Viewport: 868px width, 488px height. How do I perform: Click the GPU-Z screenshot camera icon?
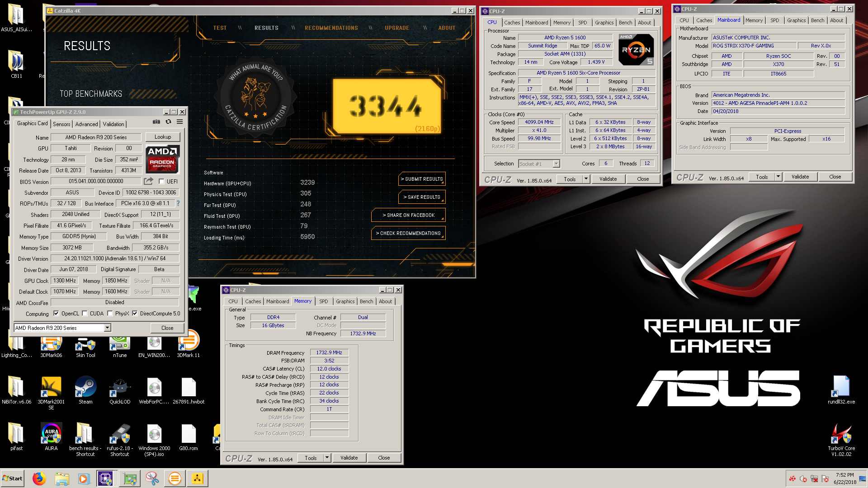click(156, 122)
